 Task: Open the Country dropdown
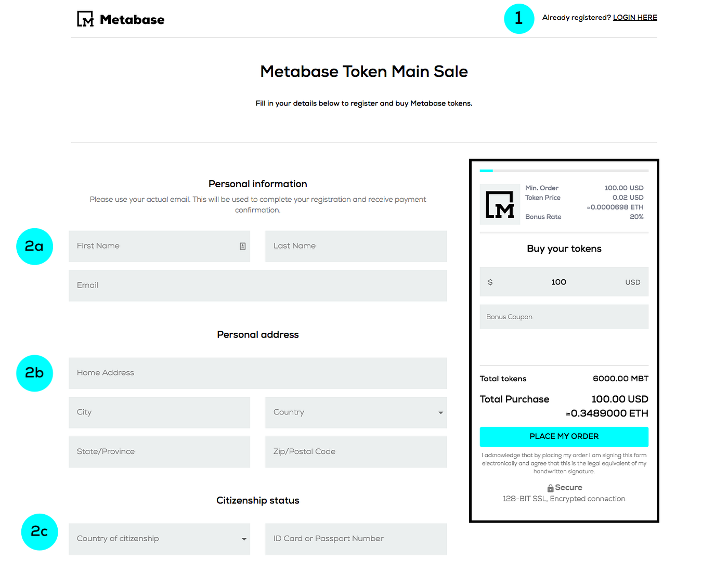356,412
